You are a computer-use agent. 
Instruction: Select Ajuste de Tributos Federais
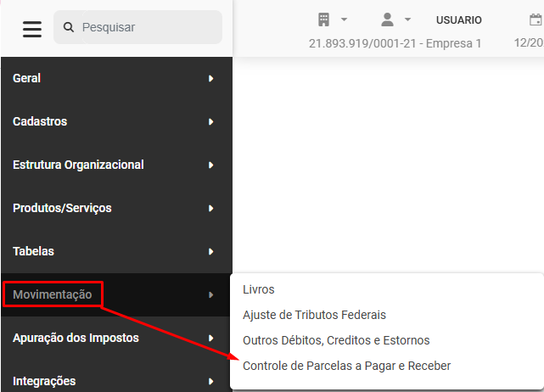click(314, 315)
